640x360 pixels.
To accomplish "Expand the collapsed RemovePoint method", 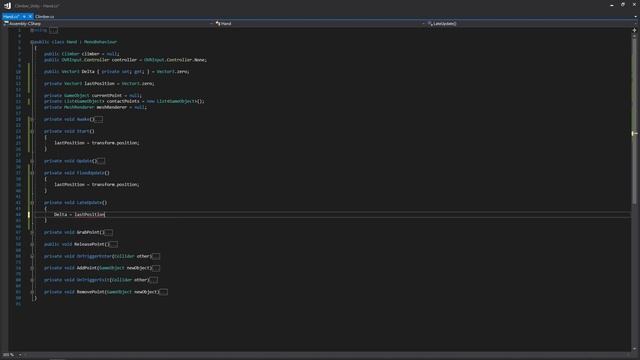I will 32,292.
